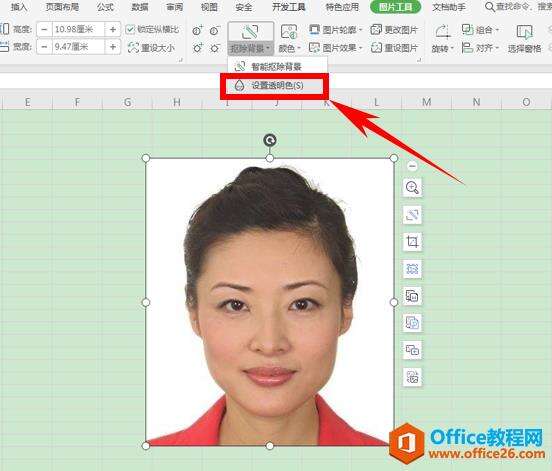Select 设置透明色(S) menu option
This screenshot has height=471, width=552.
(x=274, y=86)
